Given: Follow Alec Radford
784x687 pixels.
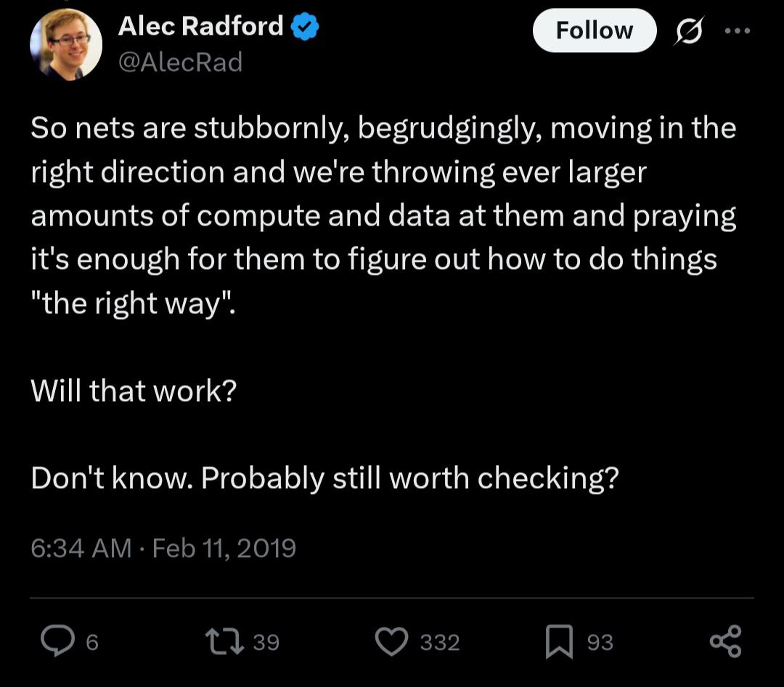Looking at the screenshot, I should [x=594, y=30].
